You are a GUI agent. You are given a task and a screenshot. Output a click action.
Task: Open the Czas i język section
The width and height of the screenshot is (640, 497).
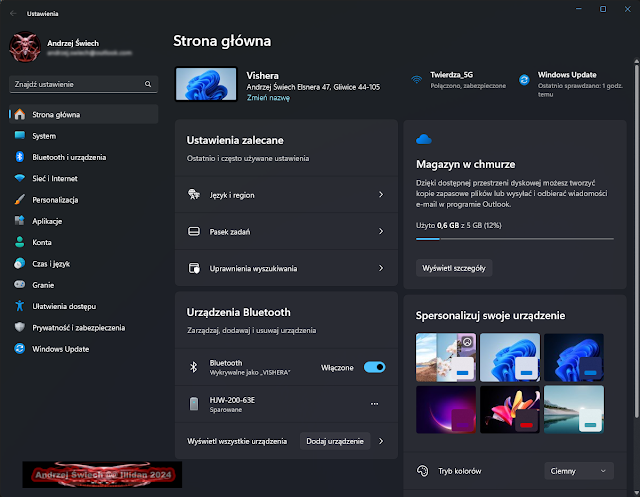click(84, 264)
